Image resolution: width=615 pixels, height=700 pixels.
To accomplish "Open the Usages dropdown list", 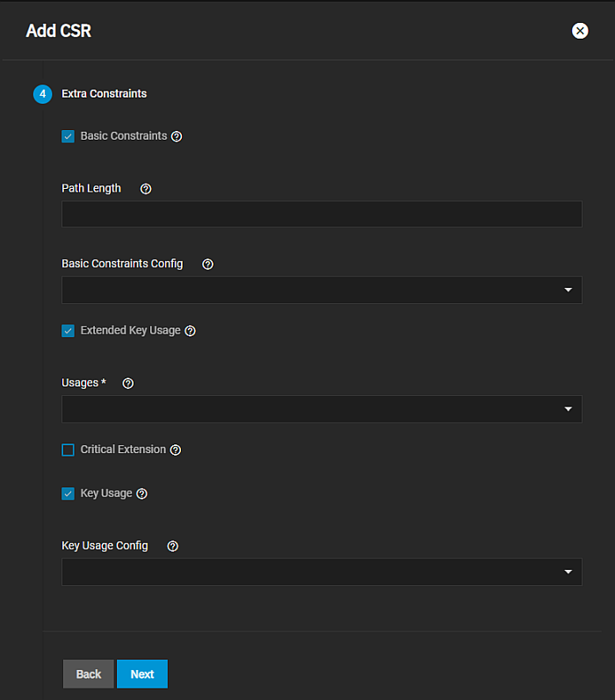I will click(x=322, y=409).
